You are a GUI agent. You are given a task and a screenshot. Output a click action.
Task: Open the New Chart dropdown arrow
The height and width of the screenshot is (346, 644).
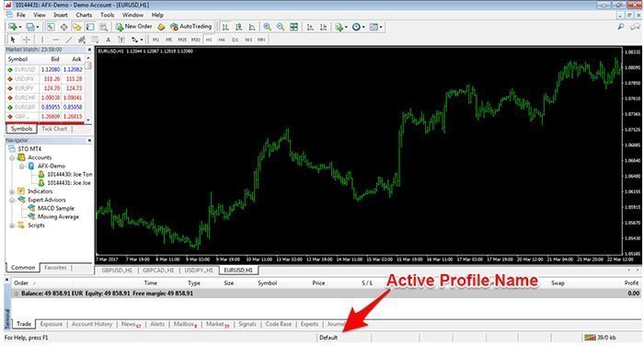click(19, 27)
